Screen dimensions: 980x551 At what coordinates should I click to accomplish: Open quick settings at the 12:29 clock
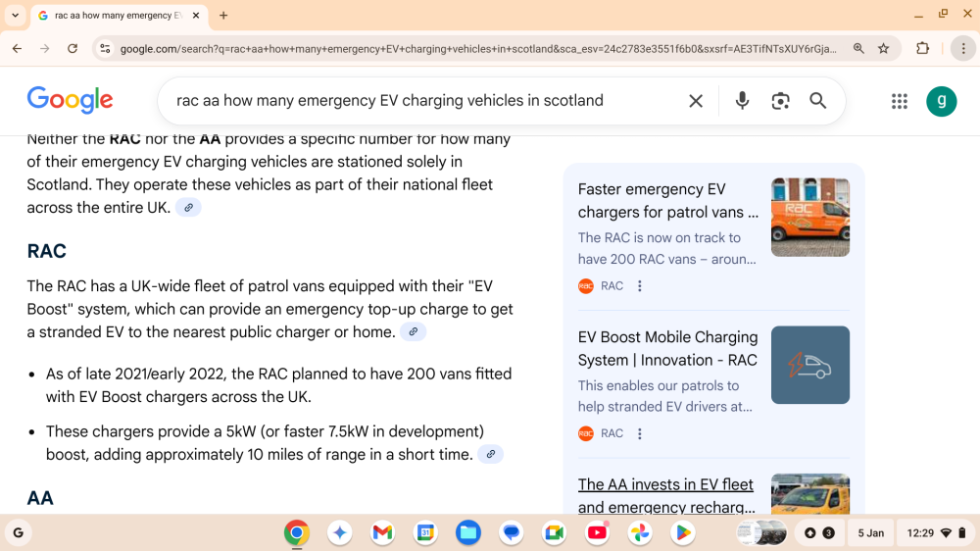[936, 533]
